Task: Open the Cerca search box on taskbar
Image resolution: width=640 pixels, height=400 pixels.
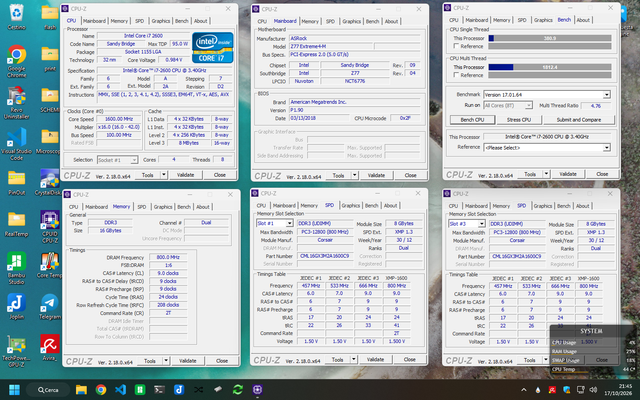Action: coord(48,390)
